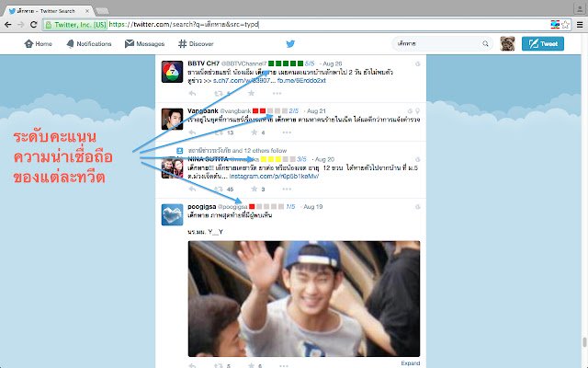Open the instagram.com link in NINA SUTITA tweet
This screenshot has height=368, width=588.
(x=274, y=176)
